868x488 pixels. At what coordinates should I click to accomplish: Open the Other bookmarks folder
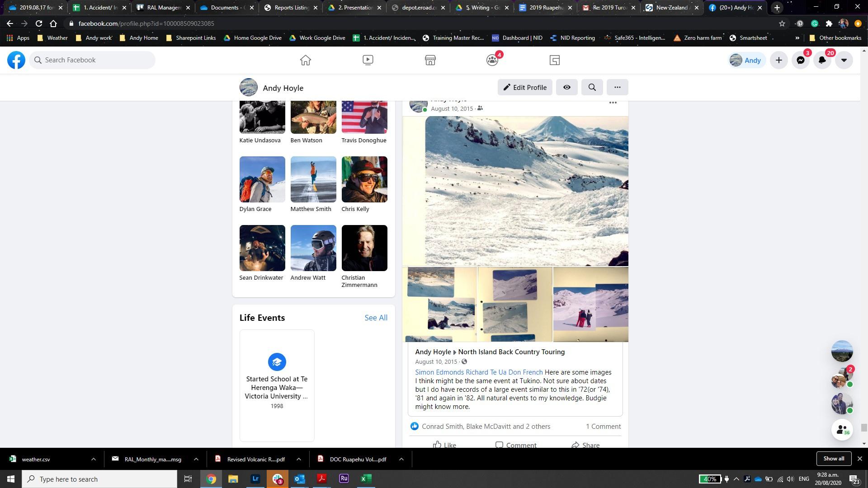pyautogui.click(x=835, y=38)
